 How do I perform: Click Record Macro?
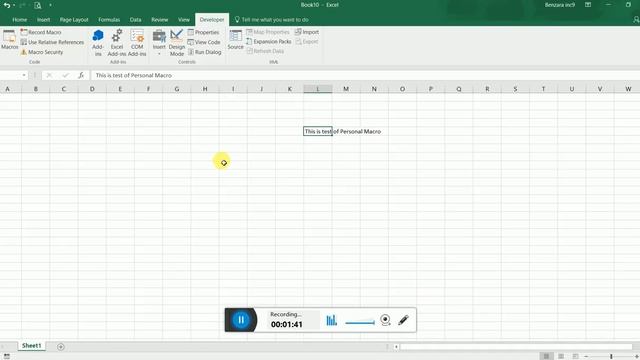coord(41,32)
